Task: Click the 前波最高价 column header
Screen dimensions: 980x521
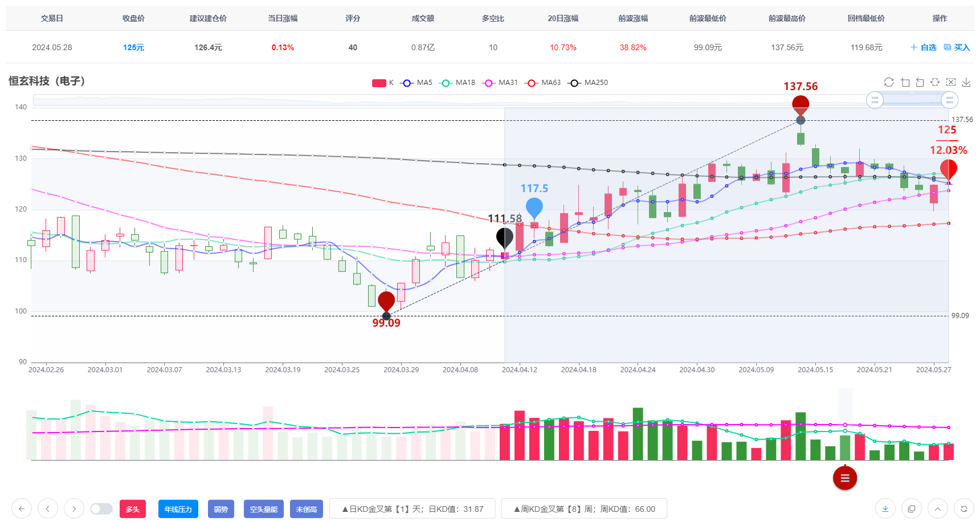Action: [x=787, y=18]
